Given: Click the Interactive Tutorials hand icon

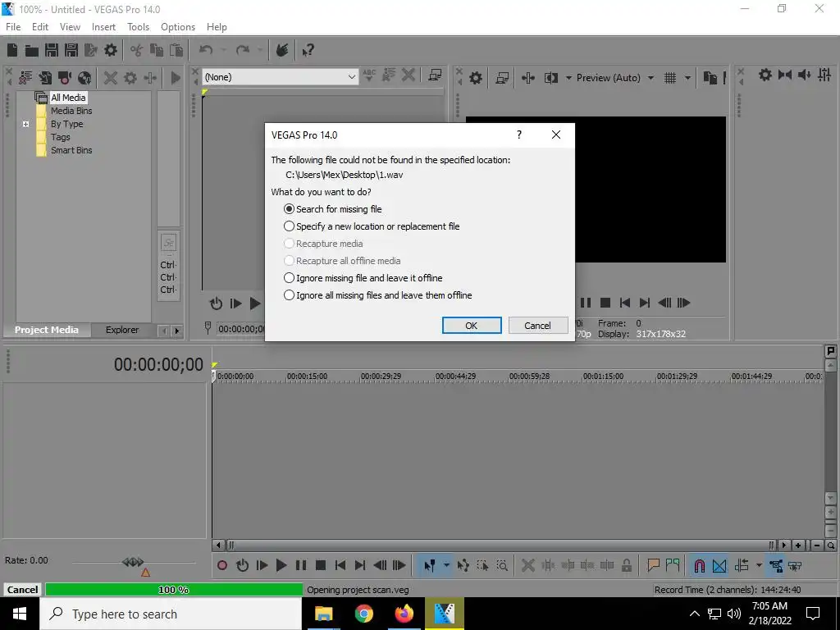Looking at the screenshot, I should 282,50.
